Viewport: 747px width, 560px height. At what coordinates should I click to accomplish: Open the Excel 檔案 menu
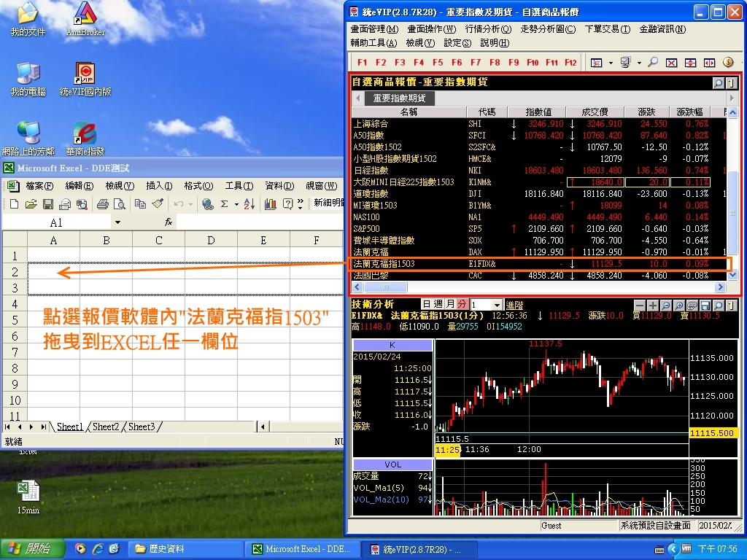[39, 186]
